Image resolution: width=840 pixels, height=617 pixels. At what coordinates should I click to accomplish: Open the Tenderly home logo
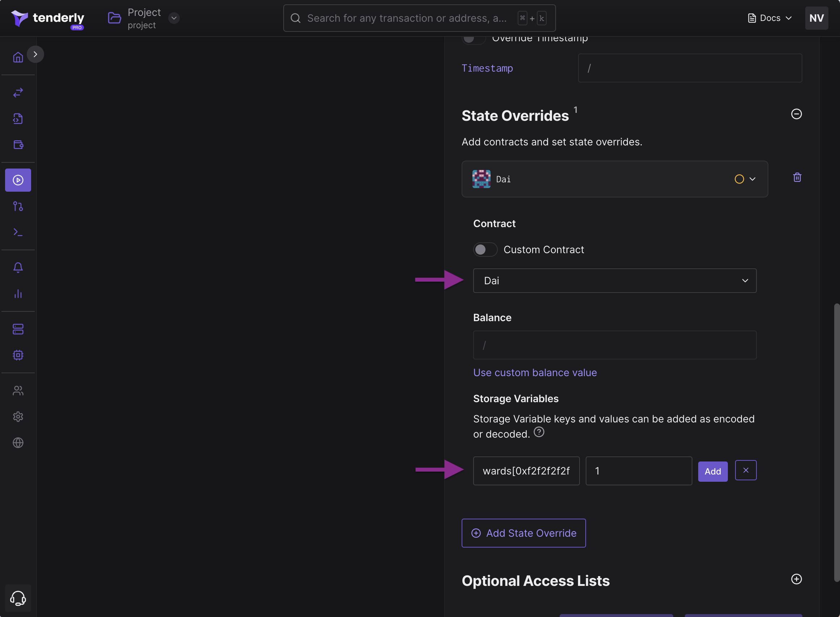(47, 19)
